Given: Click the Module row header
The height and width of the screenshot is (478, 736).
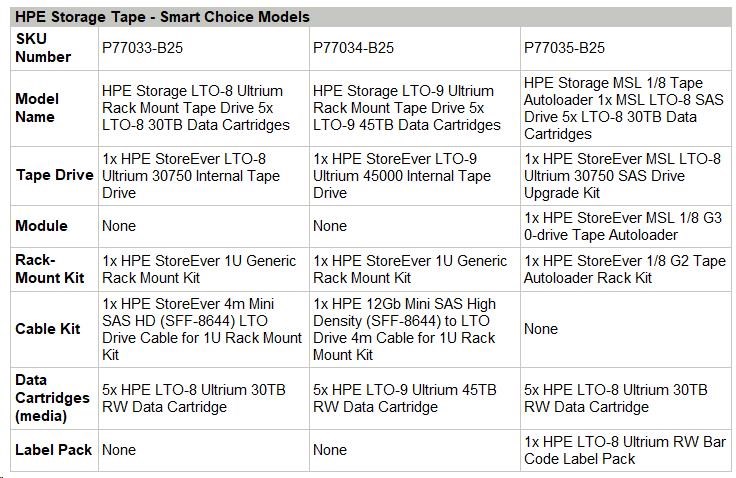Looking at the screenshot, I should [41, 226].
